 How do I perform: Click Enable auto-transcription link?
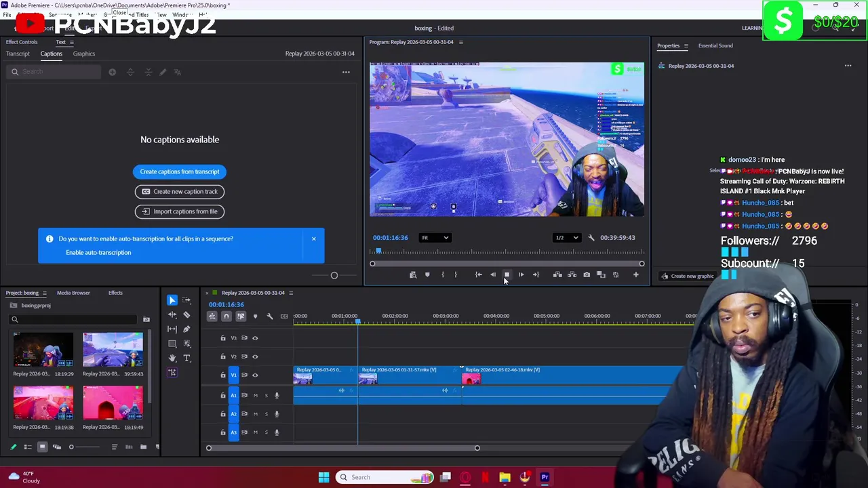(98, 253)
